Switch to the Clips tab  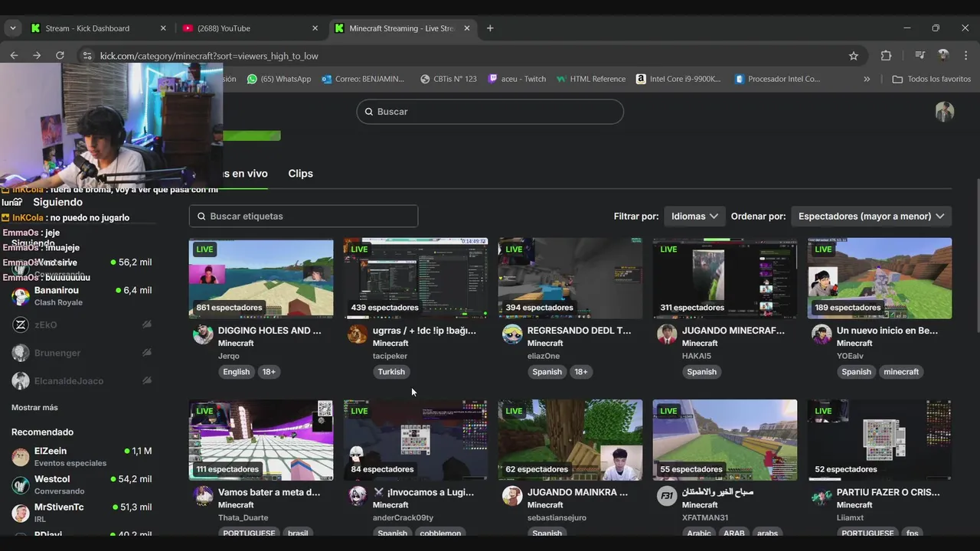click(300, 174)
